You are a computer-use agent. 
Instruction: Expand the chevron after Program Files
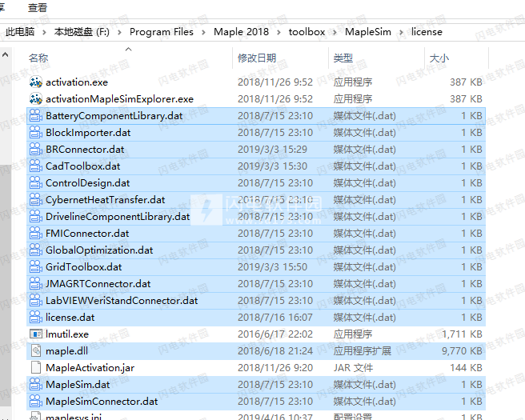point(203,33)
